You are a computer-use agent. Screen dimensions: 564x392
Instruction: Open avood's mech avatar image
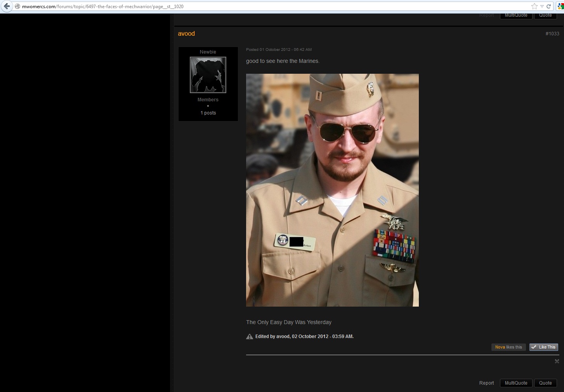[x=208, y=75]
